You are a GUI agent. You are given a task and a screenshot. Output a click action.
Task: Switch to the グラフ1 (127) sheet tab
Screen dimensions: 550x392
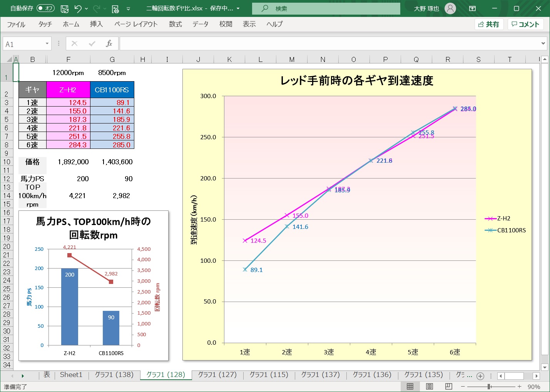click(217, 375)
